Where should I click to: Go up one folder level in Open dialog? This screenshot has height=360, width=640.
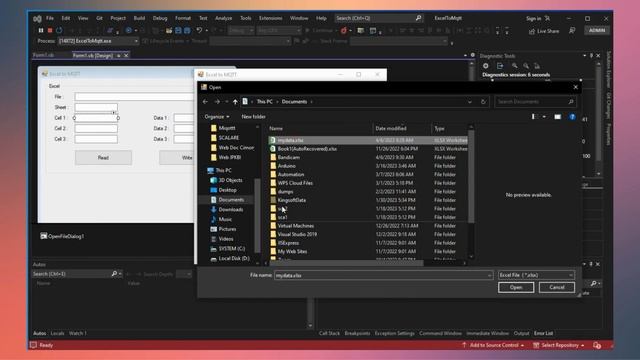coord(235,102)
